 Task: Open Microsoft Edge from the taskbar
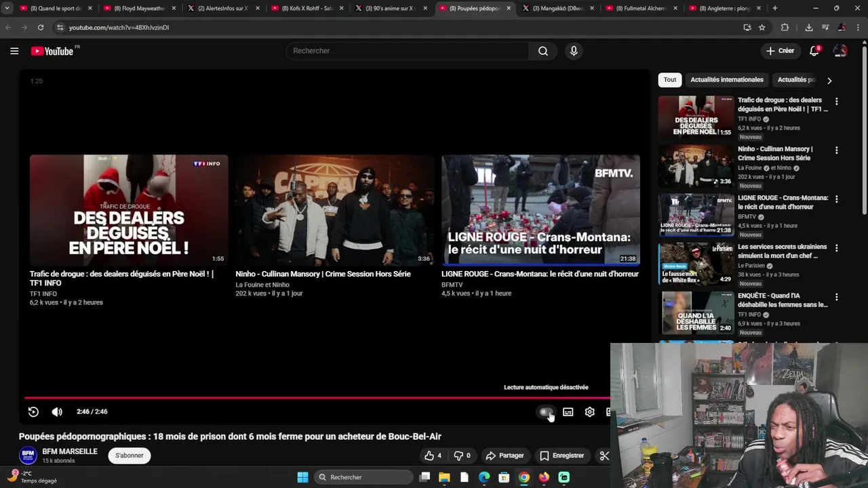click(484, 477)
